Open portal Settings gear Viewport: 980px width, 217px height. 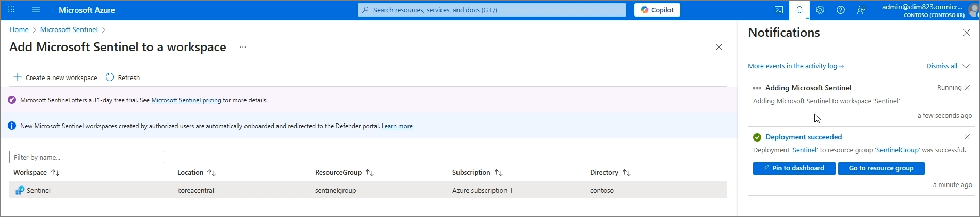click(820, 10)
